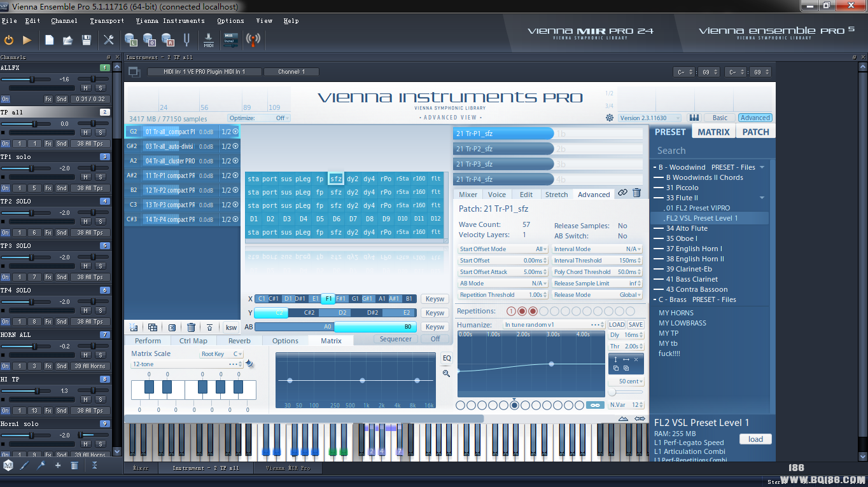Click the trash icon in matrix toolbar
868x487 pixels.
(191, 327)
